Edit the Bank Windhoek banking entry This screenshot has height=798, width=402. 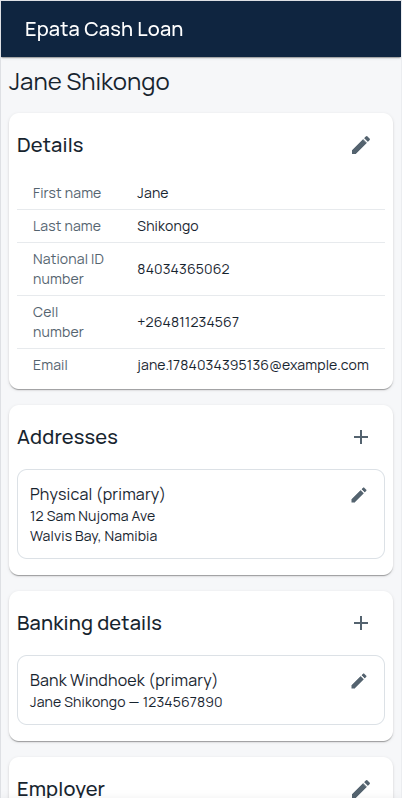tap(359, 681)
